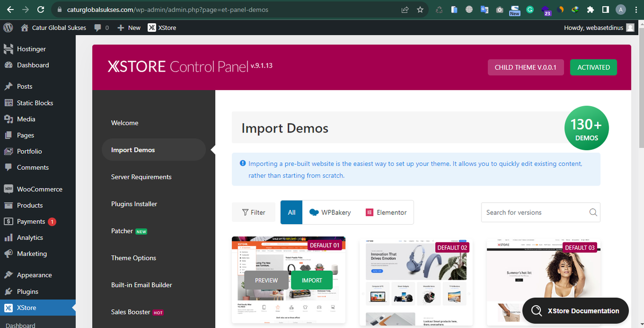This screenshot has height=328, width=644.
Task: Open Howdy, webasetdinus account menu
Action: click(599, 28)
